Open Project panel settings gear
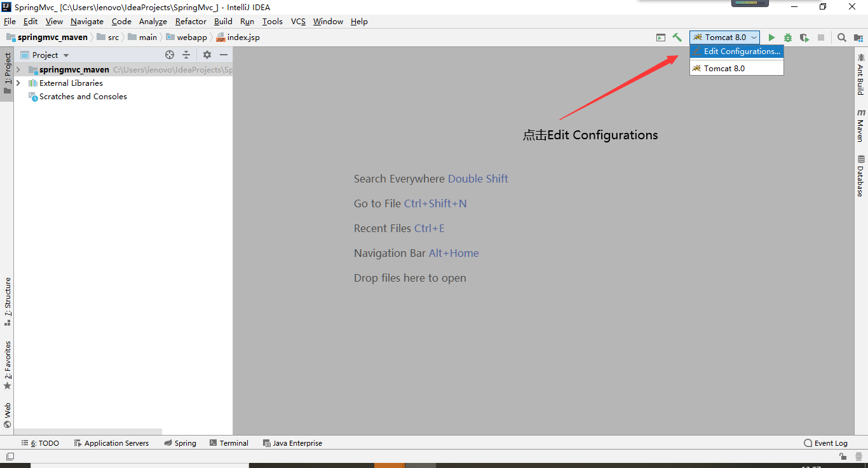Image resolution: width=868 pixels, height=468 pixels. point(207,55)
